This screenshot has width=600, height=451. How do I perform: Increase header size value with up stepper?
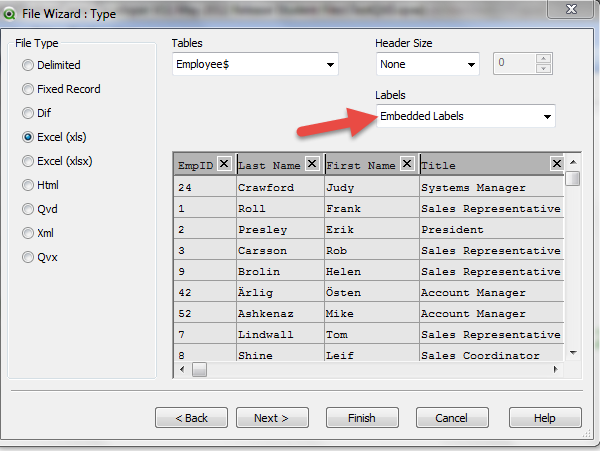click(x=543, y=59)
